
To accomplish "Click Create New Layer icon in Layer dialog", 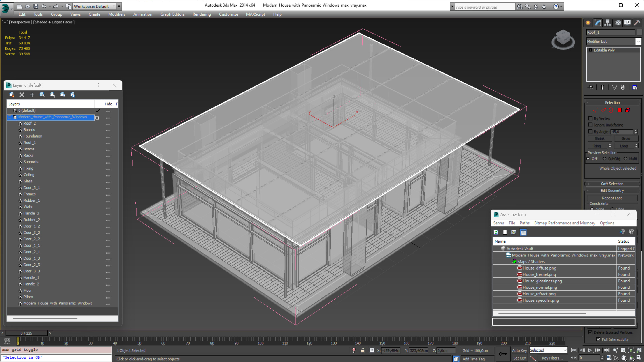I will (x=12, y=95).
